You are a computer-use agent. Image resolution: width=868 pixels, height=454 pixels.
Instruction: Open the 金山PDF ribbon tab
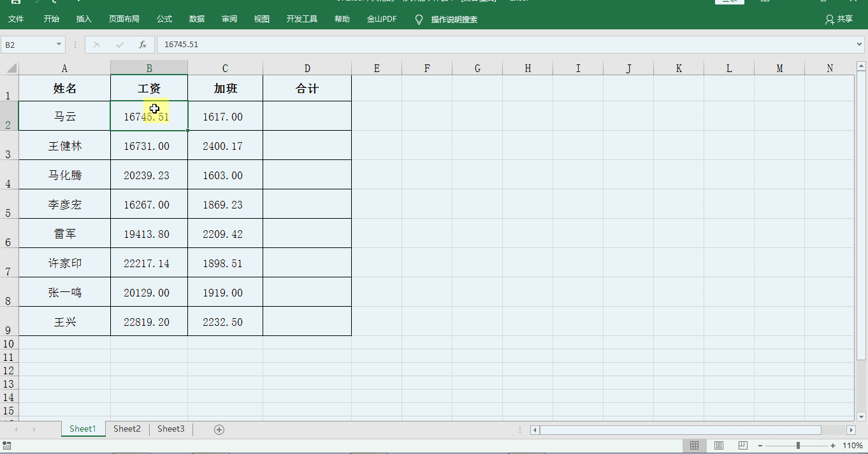tap(382, 19)
